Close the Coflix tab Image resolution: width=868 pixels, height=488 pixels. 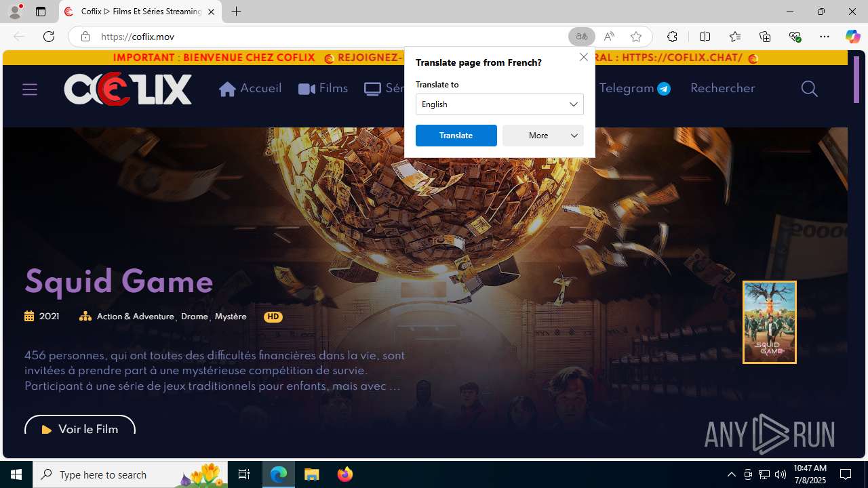211,12
